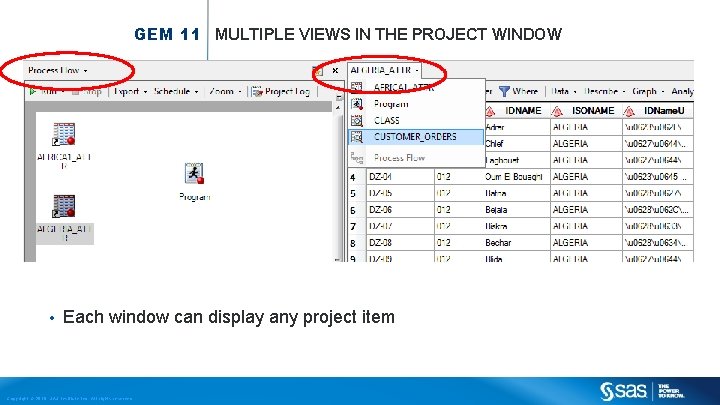The image size is (720, 405).
Task: Click the Project Log icon
Action: point(257,91)
